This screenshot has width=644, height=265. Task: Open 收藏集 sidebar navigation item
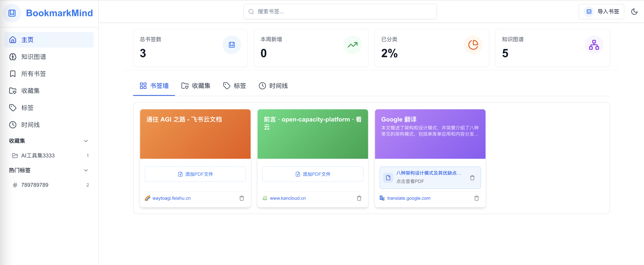click(x=49, y=91)
